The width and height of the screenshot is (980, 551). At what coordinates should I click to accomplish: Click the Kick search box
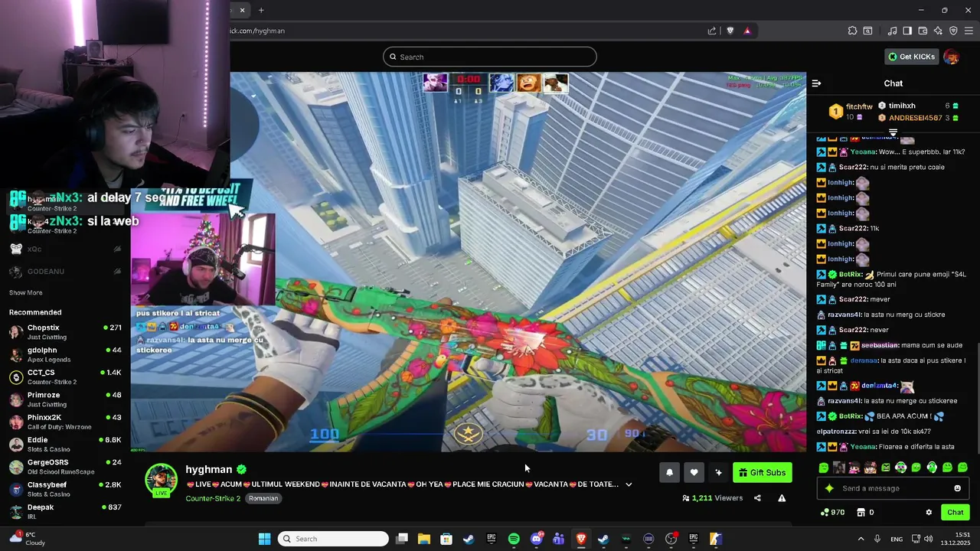point(490,57)
